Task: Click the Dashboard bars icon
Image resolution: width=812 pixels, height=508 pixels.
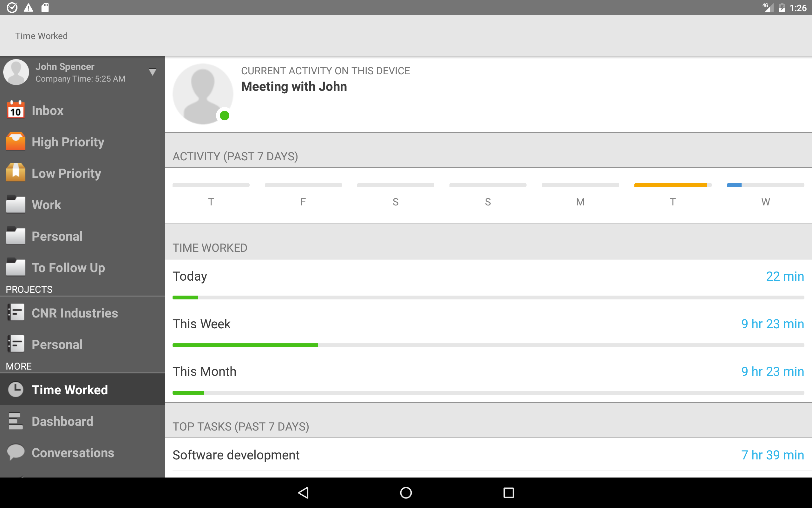Action: tap(16, 421)
